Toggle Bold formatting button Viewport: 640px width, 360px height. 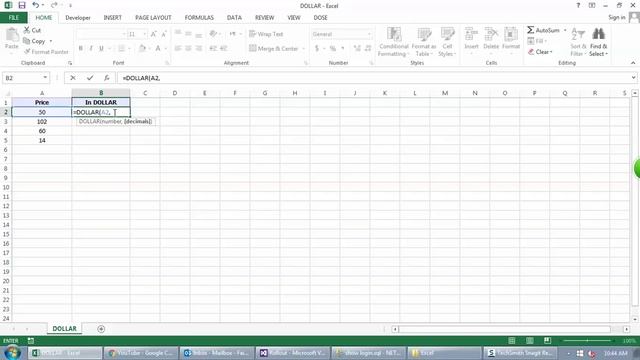pos(81,48)
